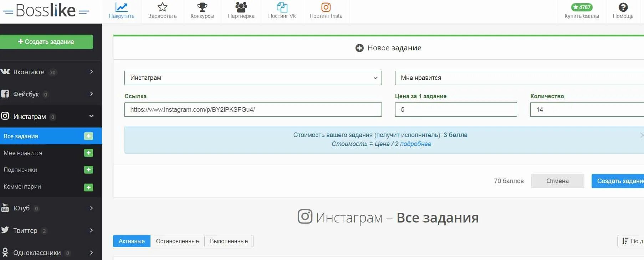Viewport: 644px width, 260px height.
Task: Click the Одноклассники sidebar icon
Action: coord(5,252)
